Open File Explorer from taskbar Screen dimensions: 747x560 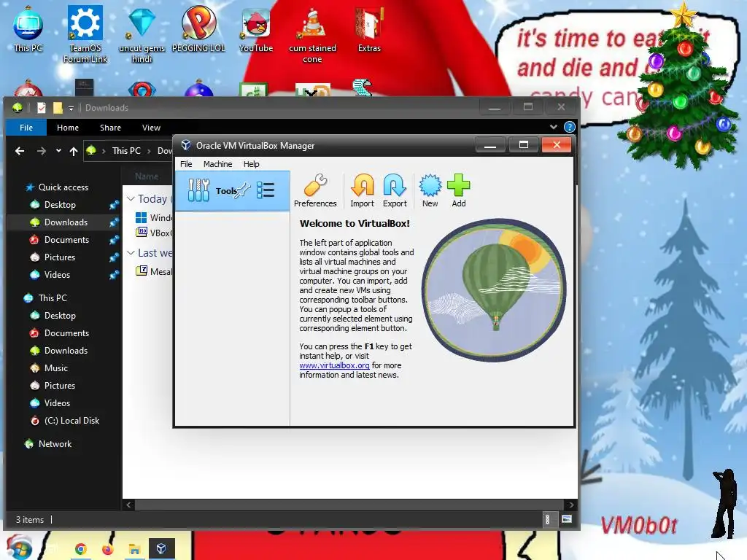[x=134, y=549]
